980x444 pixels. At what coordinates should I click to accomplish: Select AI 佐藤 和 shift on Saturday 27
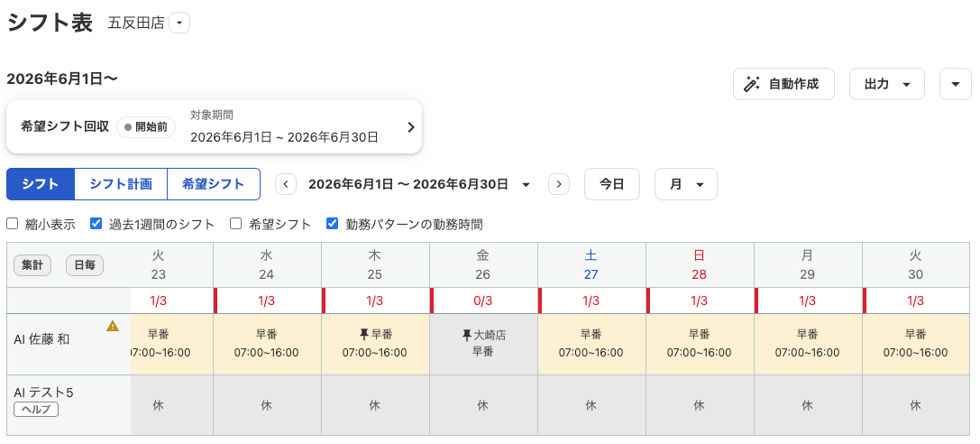(x=591, y=344)
